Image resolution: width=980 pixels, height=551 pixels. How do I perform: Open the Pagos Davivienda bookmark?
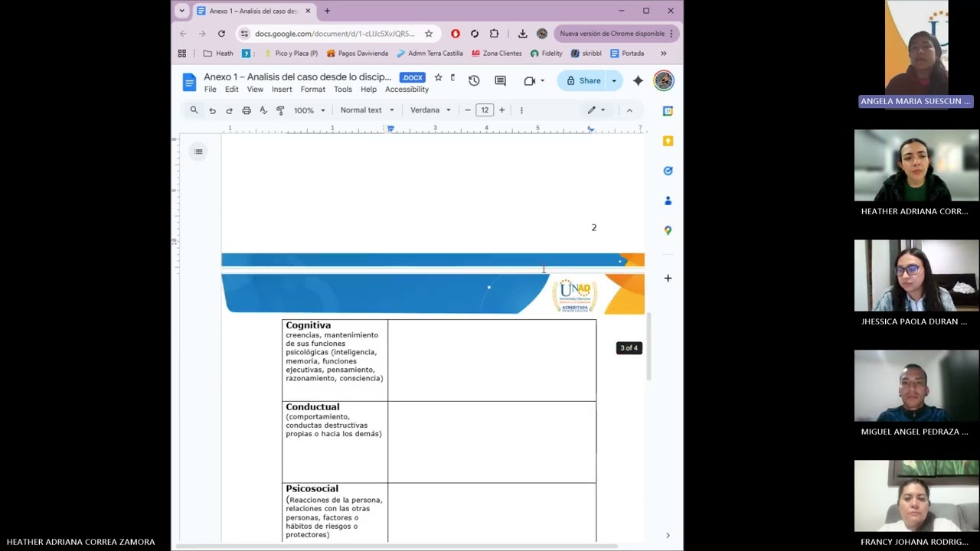click(x=357, y=54)
